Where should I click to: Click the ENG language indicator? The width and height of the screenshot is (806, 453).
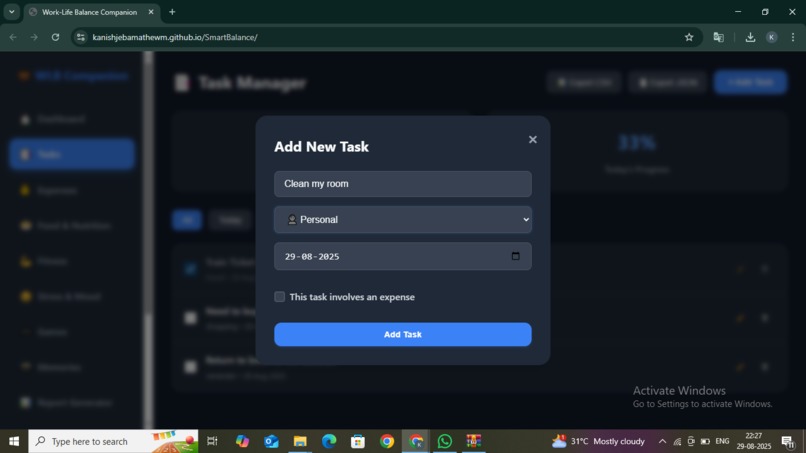tap(722, 441)
